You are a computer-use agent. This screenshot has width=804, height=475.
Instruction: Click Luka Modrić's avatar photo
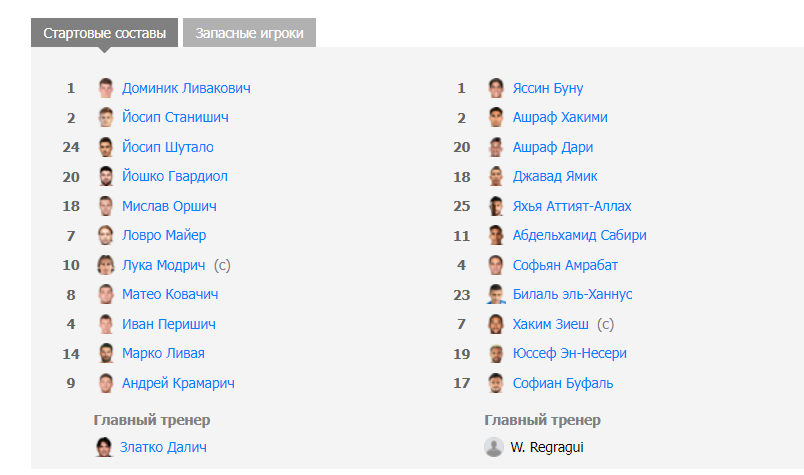106,265
